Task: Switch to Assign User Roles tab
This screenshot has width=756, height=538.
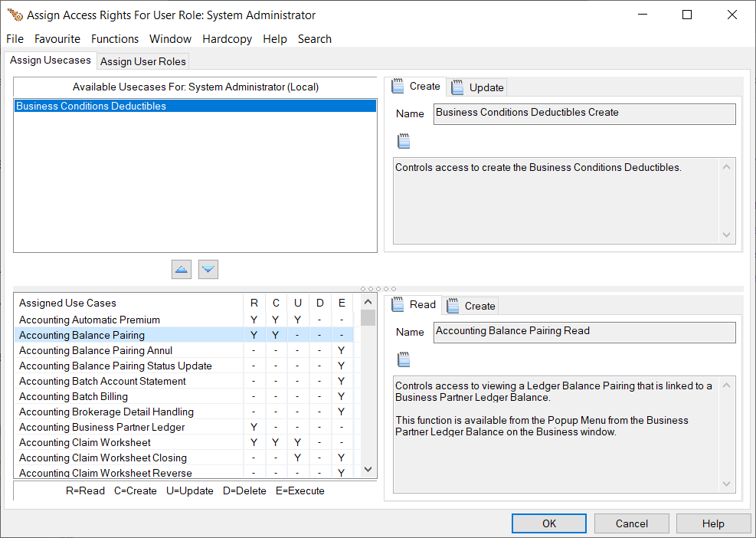Action: 143,61
